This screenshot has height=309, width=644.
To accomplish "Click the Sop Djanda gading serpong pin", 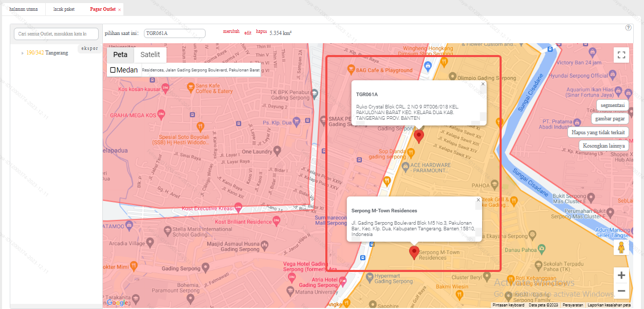I will (411, 152).
